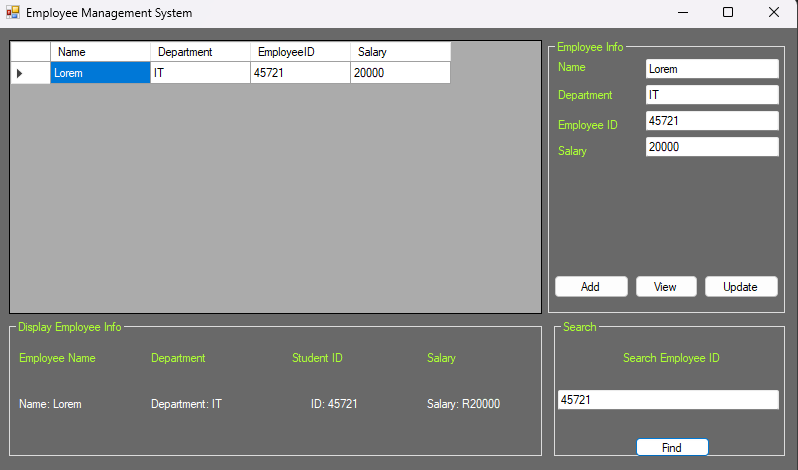This screenshot has height=470, width=798.
Task: Click the Search Employee ID text box
Action: coord(667,400)
